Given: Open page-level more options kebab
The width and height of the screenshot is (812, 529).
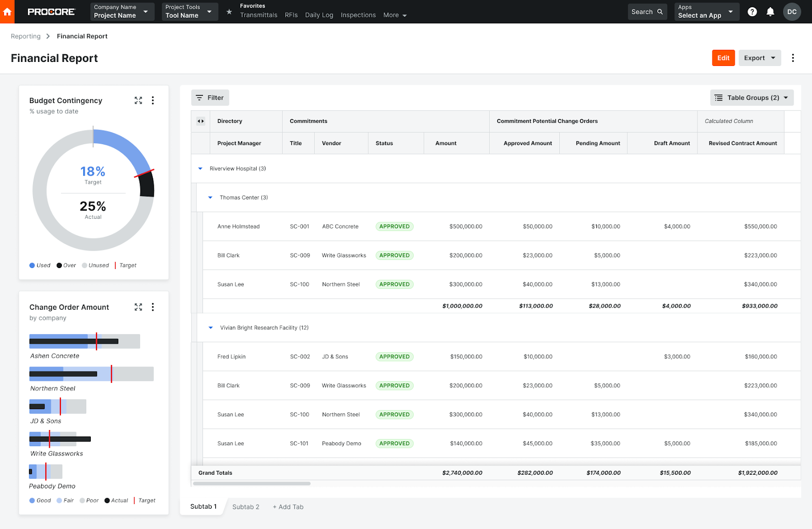Looking at the screenshot, I should coord(793,58).
